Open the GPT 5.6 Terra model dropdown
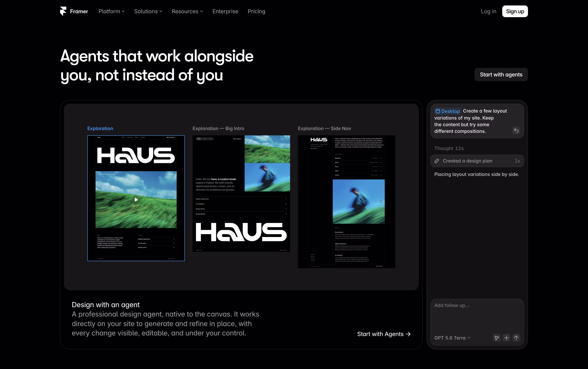 tap(452, 338)
